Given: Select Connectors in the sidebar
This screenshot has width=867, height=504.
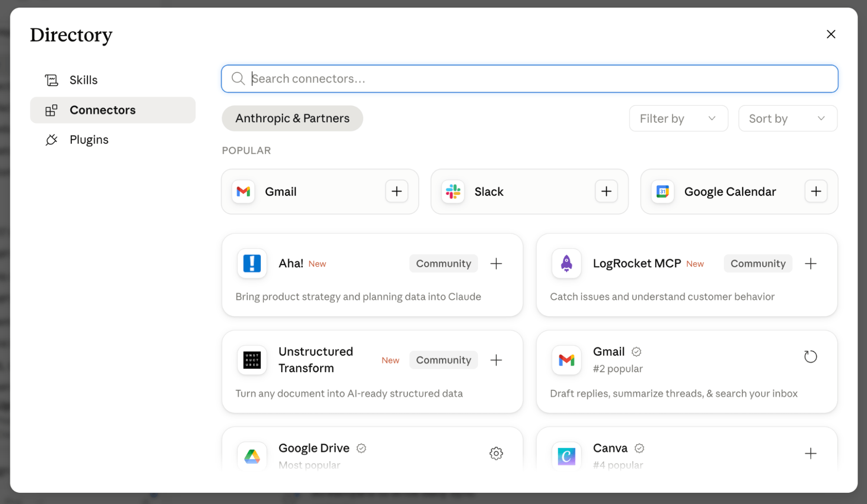Looking at the screenshot, I should point(113,110).
